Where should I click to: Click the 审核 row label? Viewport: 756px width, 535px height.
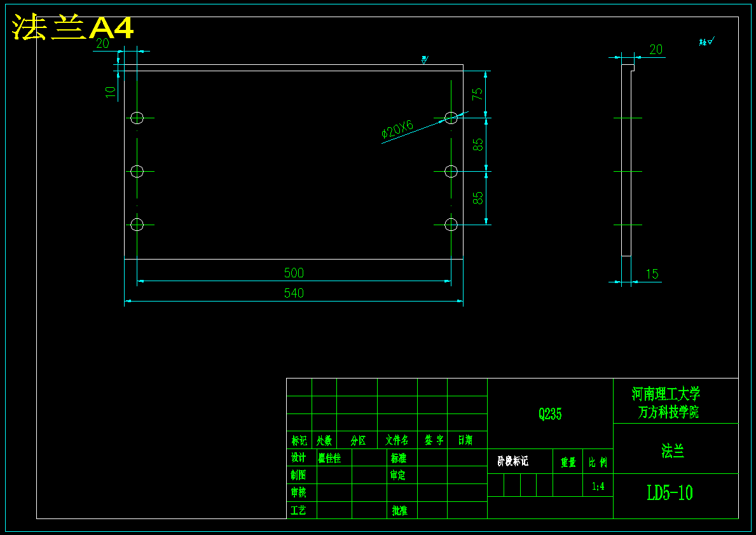point(298,492)
